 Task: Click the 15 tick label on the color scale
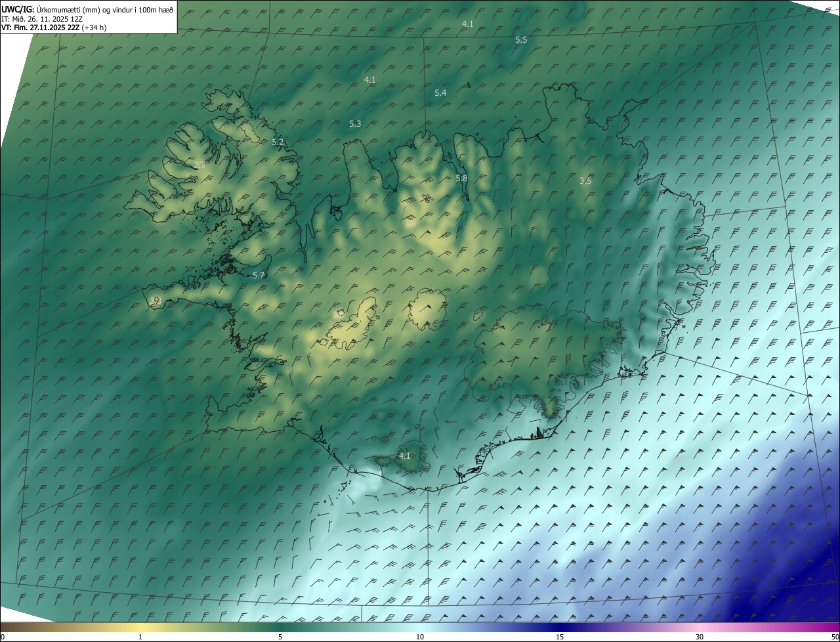coord(560,637)
